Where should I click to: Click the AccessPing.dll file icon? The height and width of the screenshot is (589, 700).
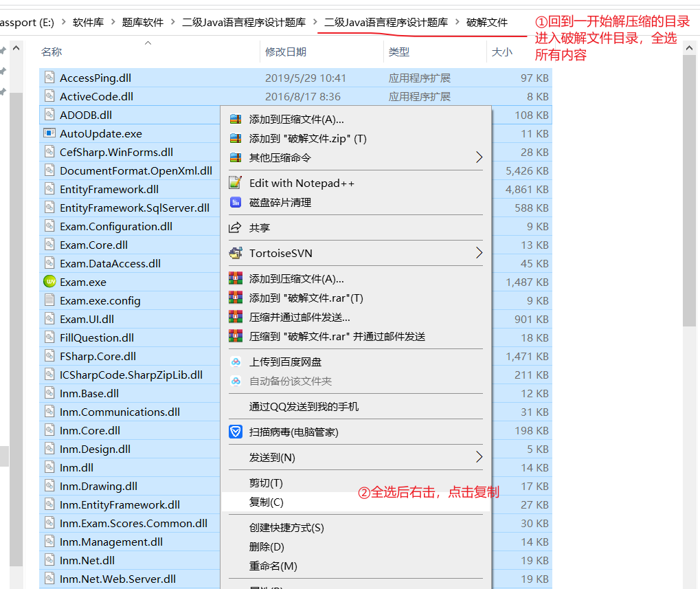[x=49, y=78]
